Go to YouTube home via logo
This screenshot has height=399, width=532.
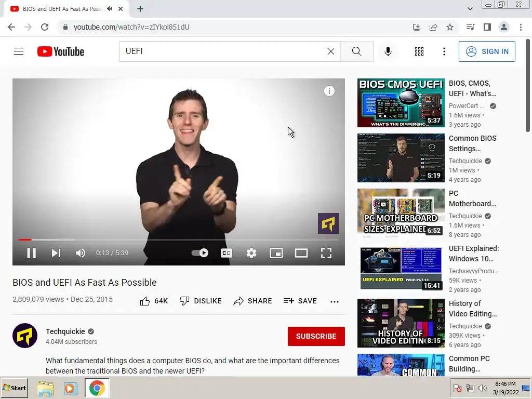click(x=61, y=51)
